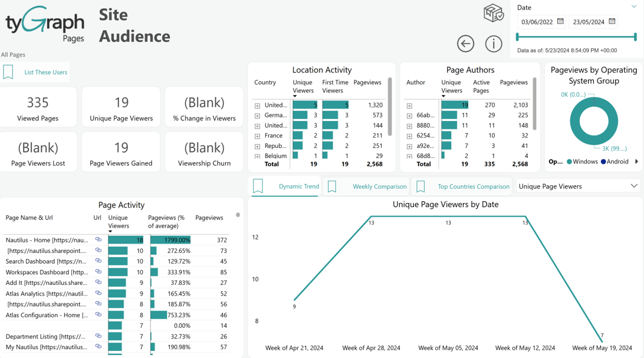Collapse the Date slicer chevron
644x358 pixels.
click(634, 6)
